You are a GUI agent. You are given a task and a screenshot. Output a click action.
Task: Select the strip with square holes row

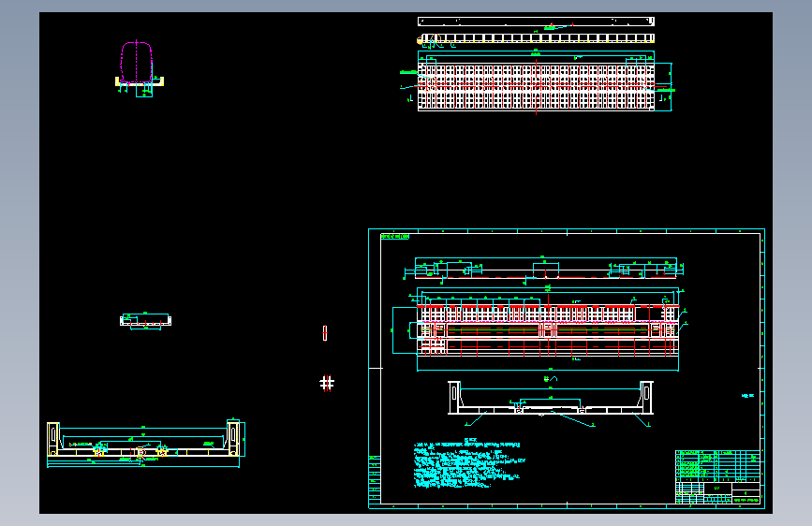click(536, 38)
